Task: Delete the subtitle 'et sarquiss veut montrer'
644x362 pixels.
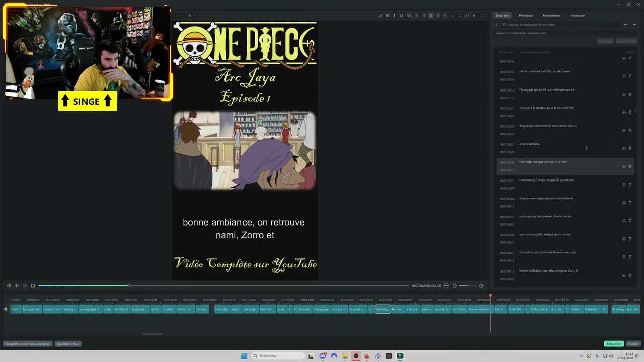Action: (630, 130)
